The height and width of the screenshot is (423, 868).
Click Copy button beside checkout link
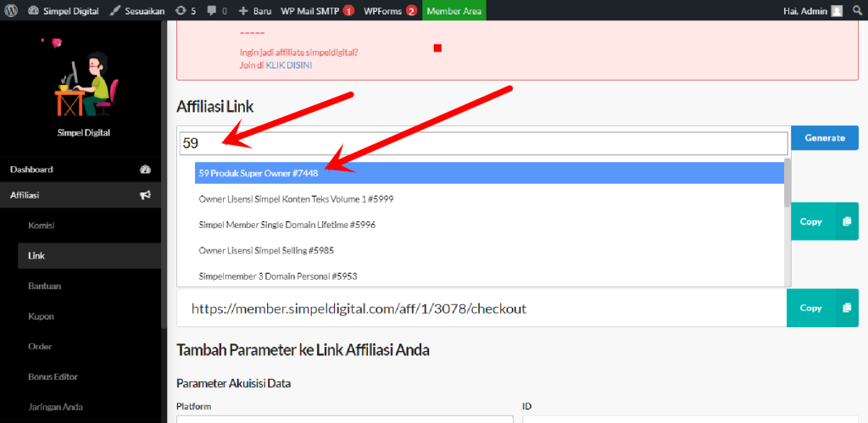coord(822,308)
